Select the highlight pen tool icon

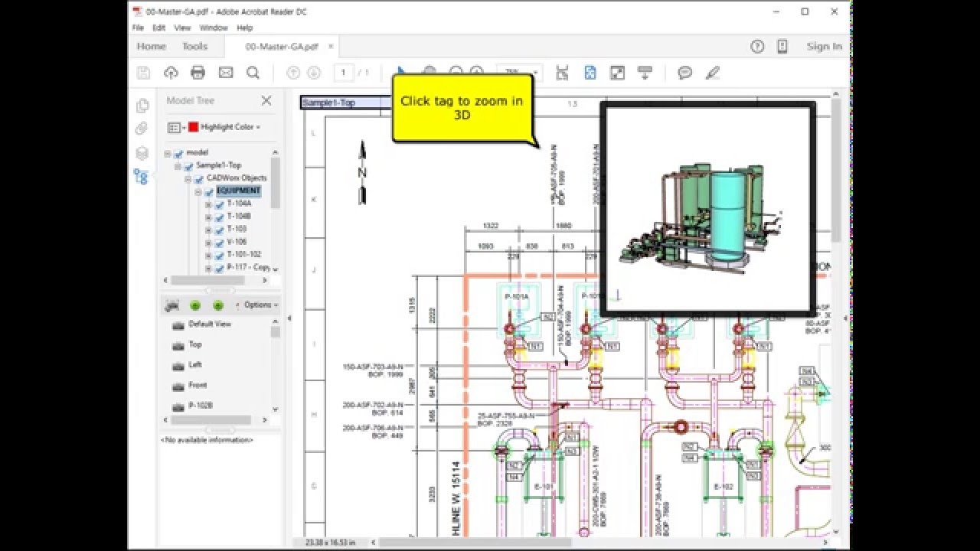tap(713, 73)
